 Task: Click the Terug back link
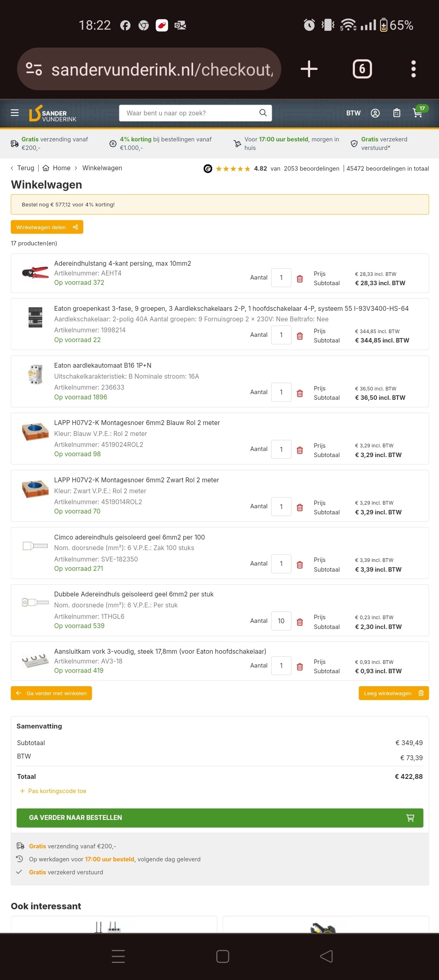click(23, 168)
